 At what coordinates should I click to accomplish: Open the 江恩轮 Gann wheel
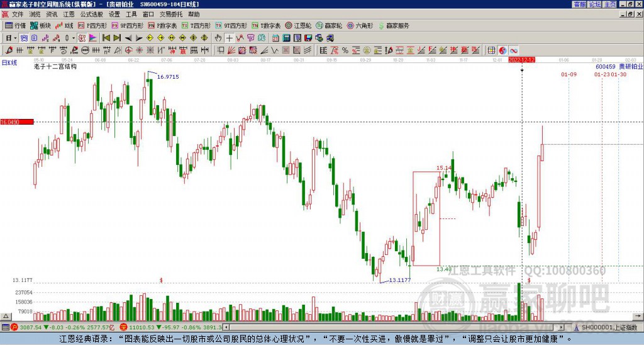point(298,25)
